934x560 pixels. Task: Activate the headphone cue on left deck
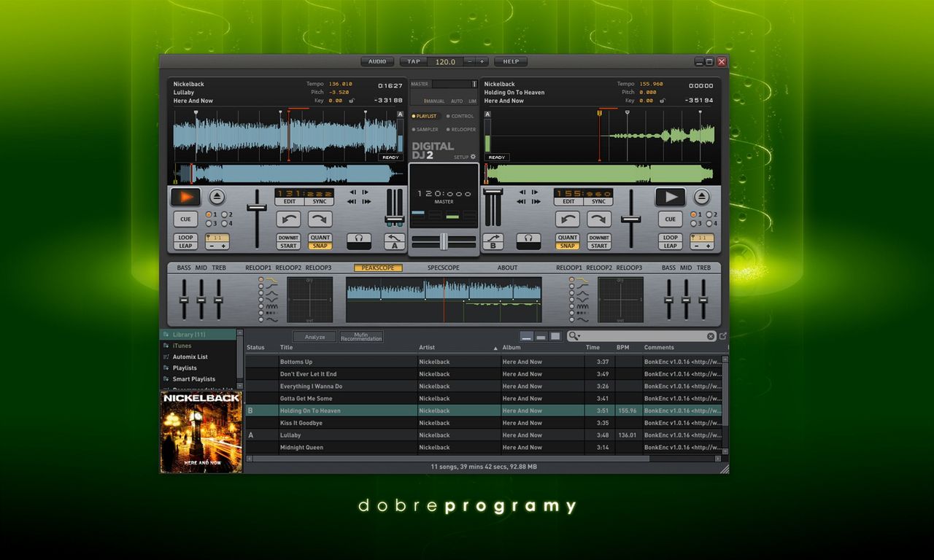[359, 239]
